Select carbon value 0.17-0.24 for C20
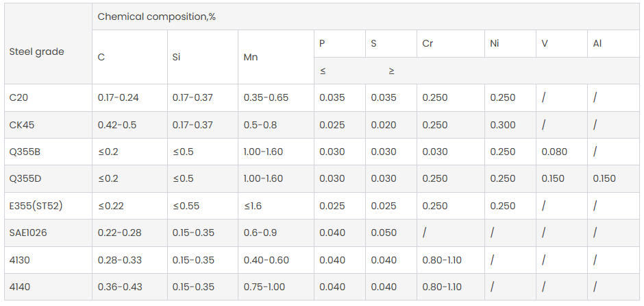The image size is (644, 306). point(119,97)
